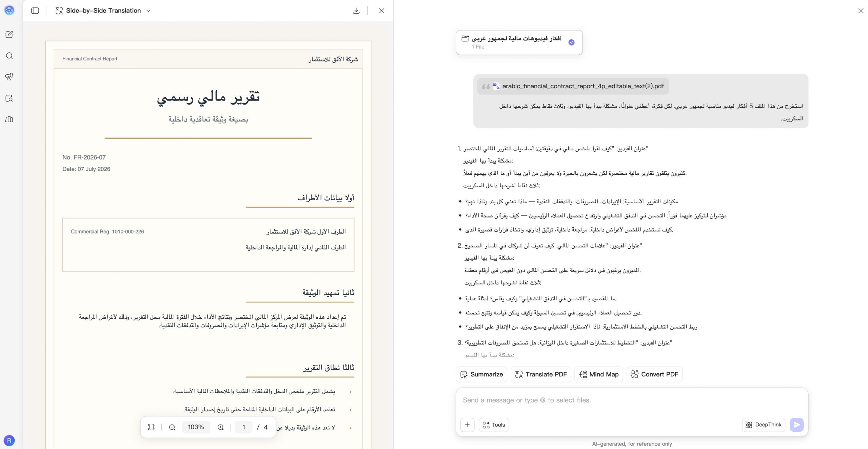Click header company name شركة الأفق للاستثمار
868x449 pixels.
point(333,59)
